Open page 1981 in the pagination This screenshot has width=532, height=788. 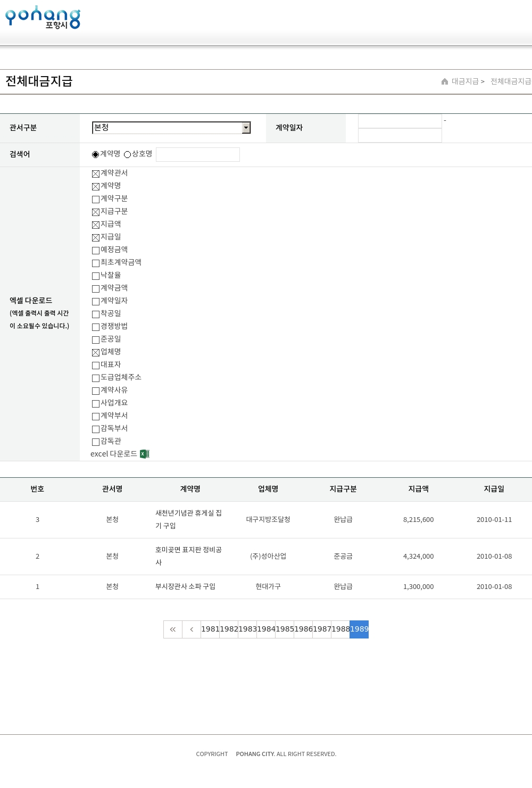tap(210, 629)
